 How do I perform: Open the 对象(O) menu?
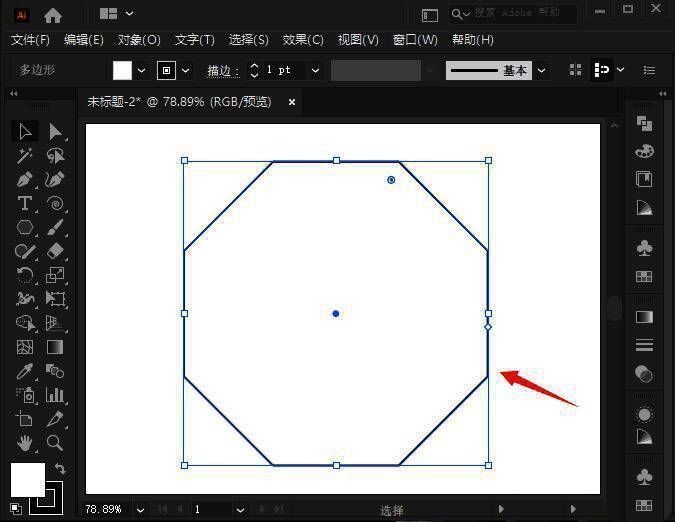[x=139, y=40]
